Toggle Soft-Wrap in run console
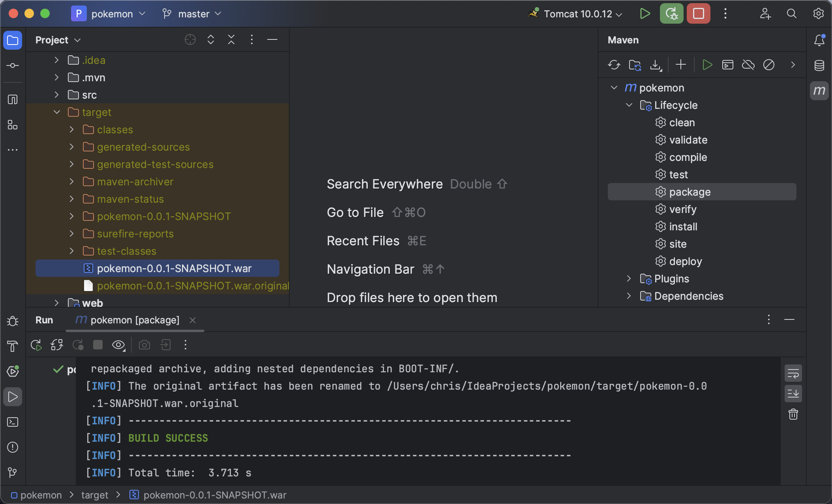 [x=793, y=373]
